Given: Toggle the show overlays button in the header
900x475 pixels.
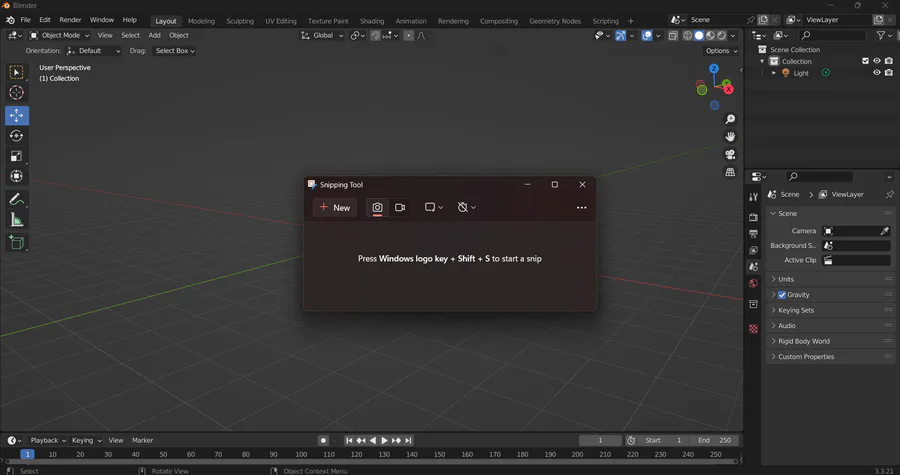Looking at the screenshot, I should (647, 36).
